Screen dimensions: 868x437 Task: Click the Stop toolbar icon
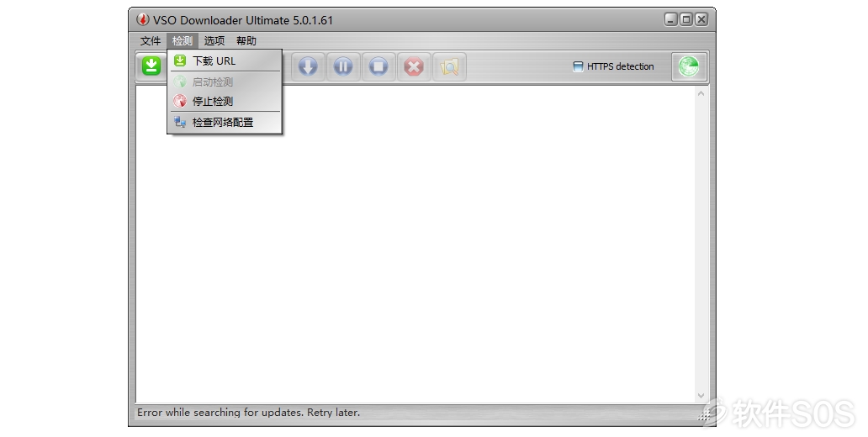pyautogui.click(x=378, y=67)
